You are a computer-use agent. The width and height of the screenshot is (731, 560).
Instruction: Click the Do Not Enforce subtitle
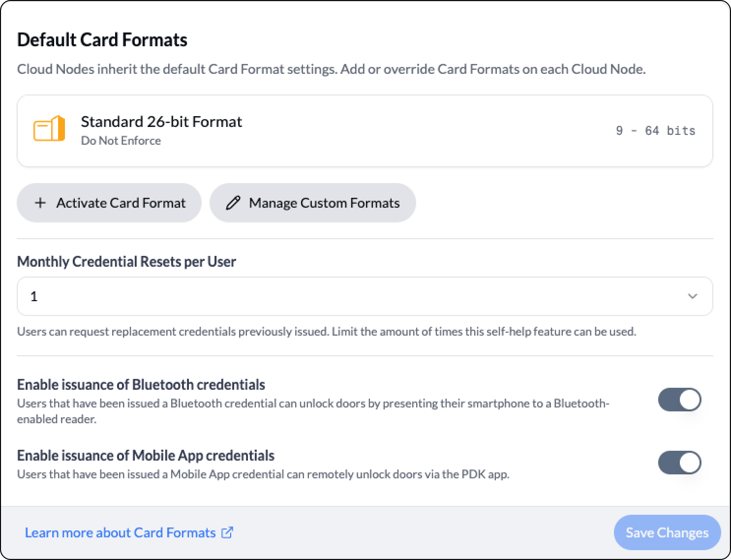point(121,141)
